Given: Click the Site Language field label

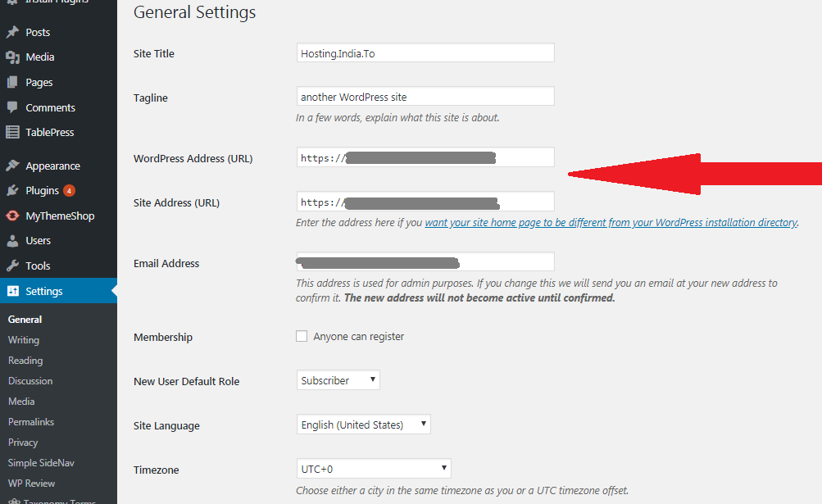Looking at the screenshot, I should click(166, 426).
